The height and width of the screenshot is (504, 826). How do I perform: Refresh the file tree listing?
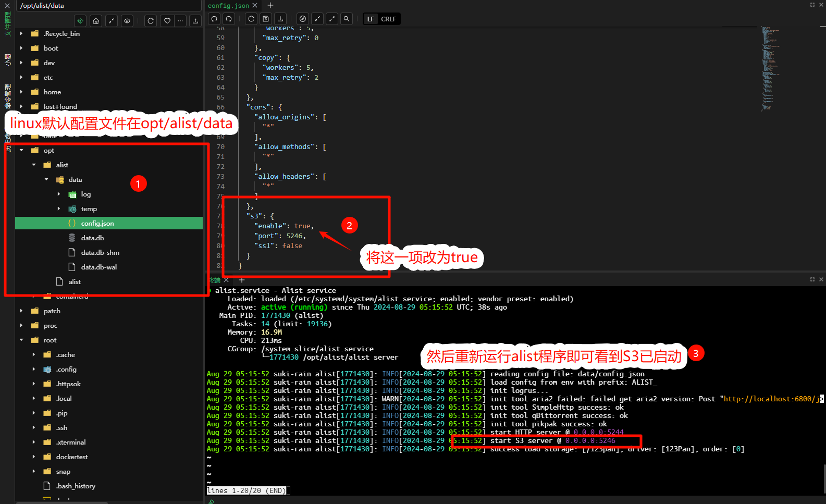coord(151,21)
